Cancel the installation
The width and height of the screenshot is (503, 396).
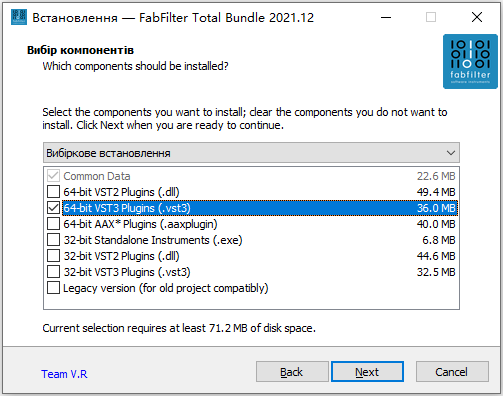(452, 372)
